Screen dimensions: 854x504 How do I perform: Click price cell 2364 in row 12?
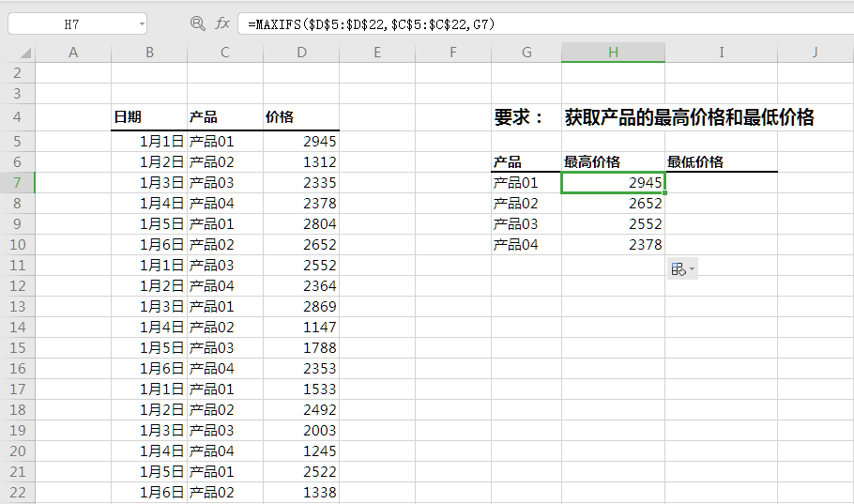[x=301, y=286]
